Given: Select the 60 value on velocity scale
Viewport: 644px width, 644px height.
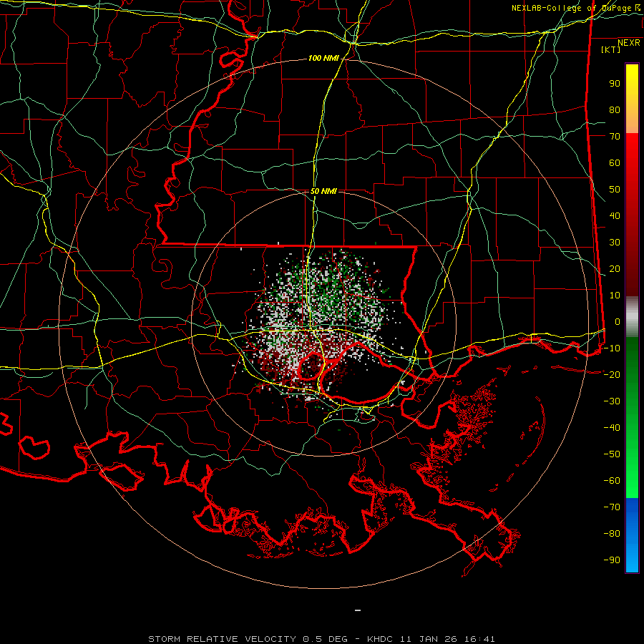Looking at the screenshot, I should (x=615, y=162).
